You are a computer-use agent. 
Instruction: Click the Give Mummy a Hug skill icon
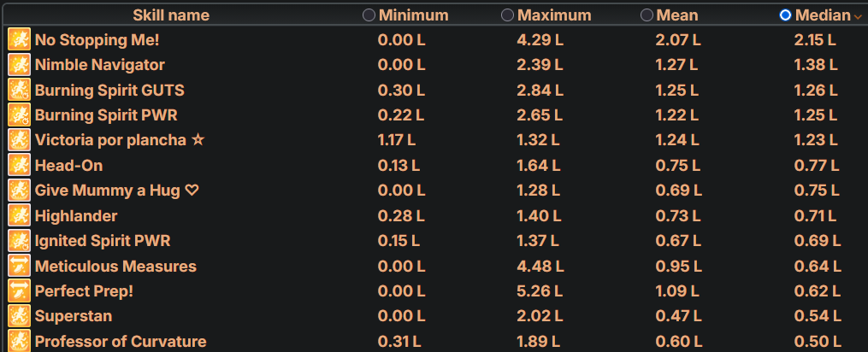(19, 191)
